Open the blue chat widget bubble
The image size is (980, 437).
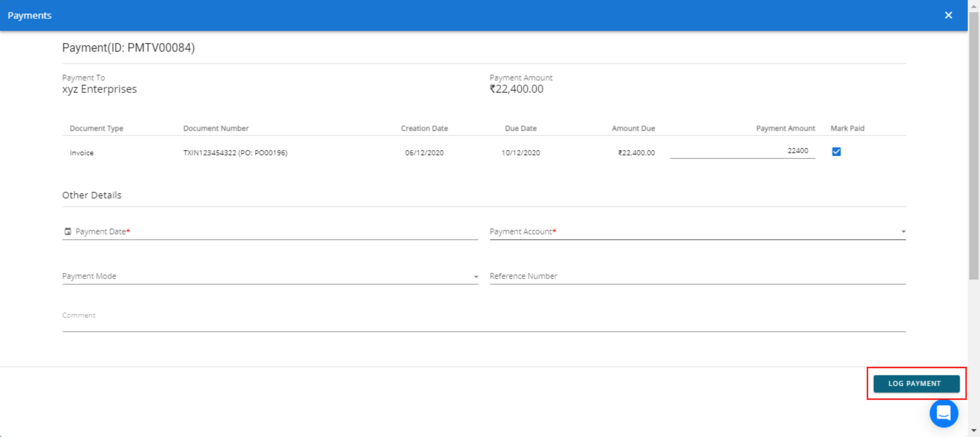click(943, 413)
